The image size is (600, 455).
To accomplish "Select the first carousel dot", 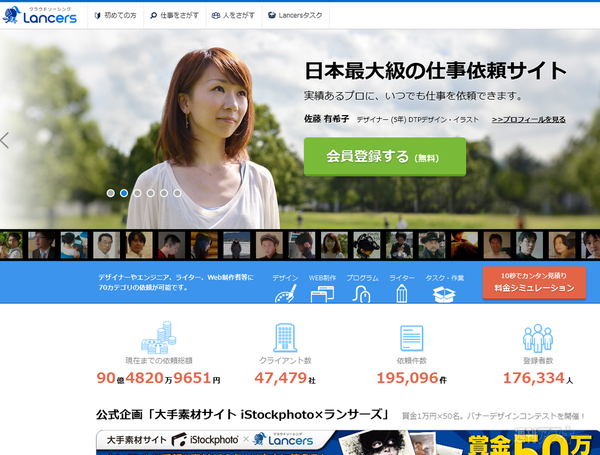I will [x=111, y=193].
